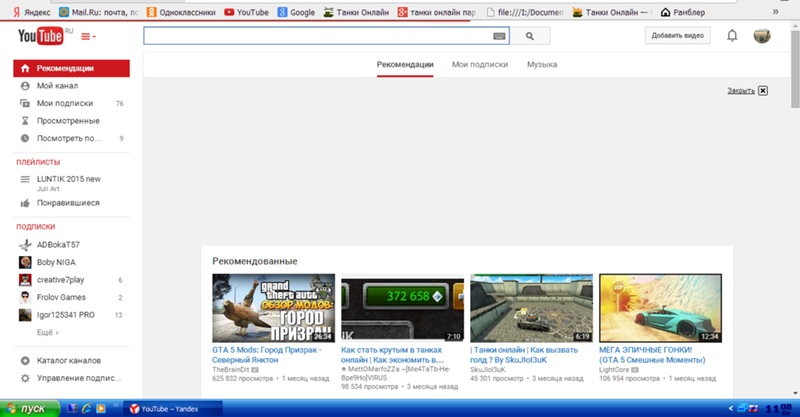Open SkuJIoI3uK channel link
Image resolution: width=800 pixels, height=417 pixels.
pyautogui.click(x=488, y=370)
